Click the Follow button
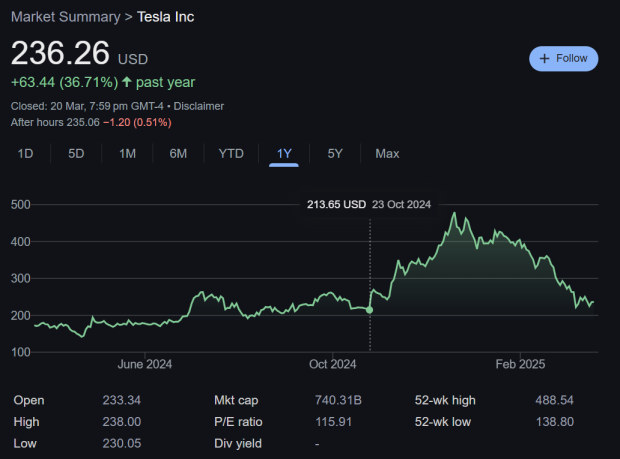The height and width of the screenshot is (459, 620). 563,59
